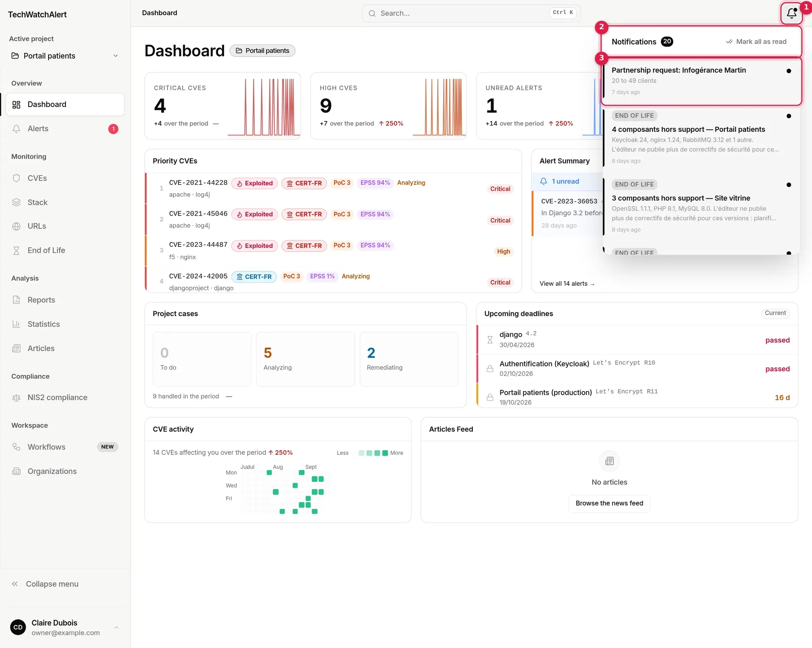Open the NIS2 compliance page
812x648 pixels.
(65, 398)
